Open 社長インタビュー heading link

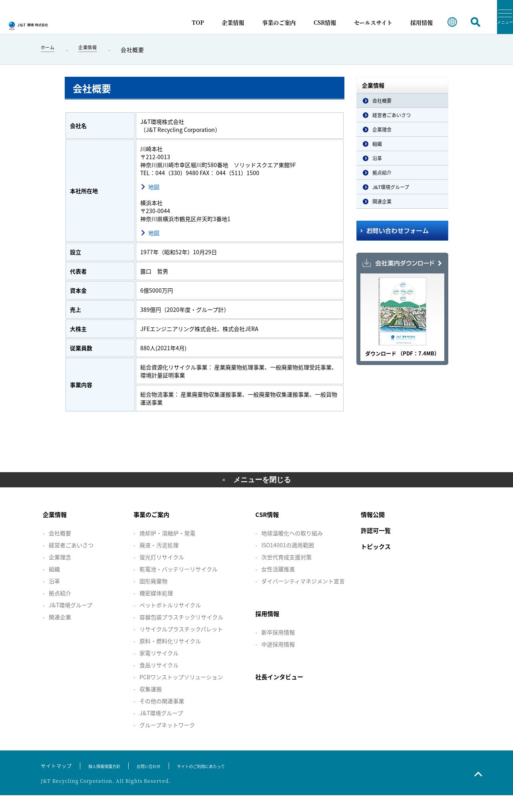click(279, 677)
